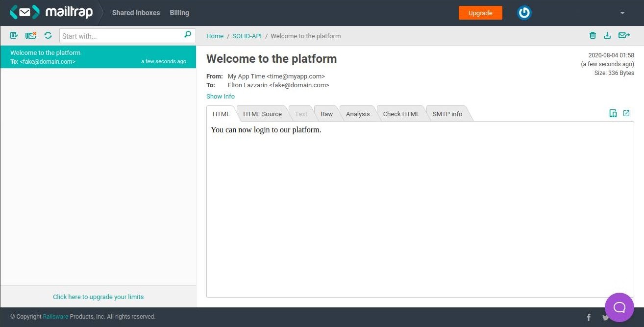Open email in new window icon
The height and width of the screenshot is (327, 644).
[626, 113]
